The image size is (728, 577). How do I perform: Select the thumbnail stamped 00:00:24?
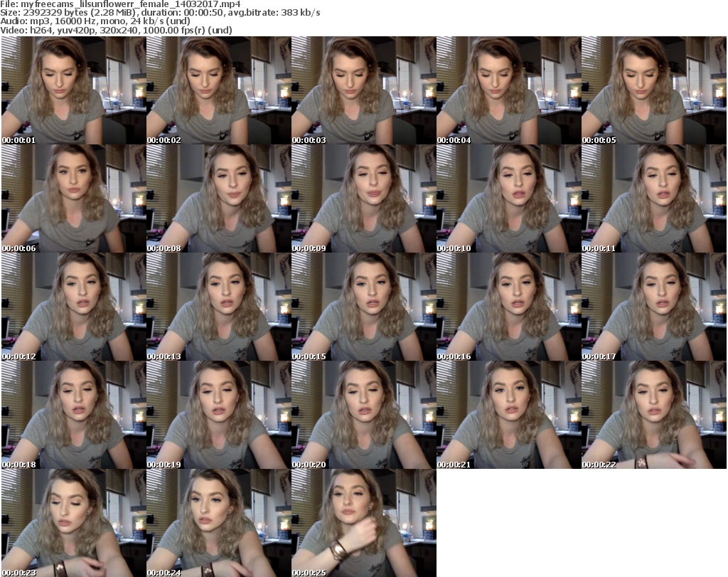[219, 523]
